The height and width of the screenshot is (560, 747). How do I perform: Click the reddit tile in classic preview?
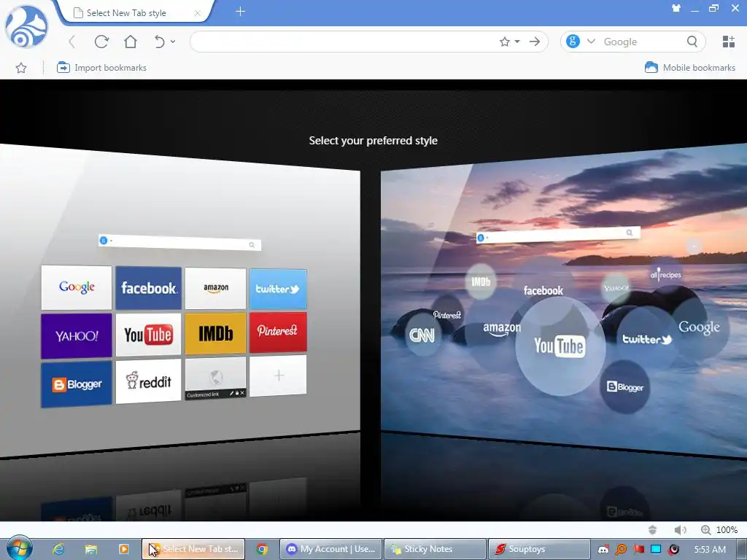148,381
